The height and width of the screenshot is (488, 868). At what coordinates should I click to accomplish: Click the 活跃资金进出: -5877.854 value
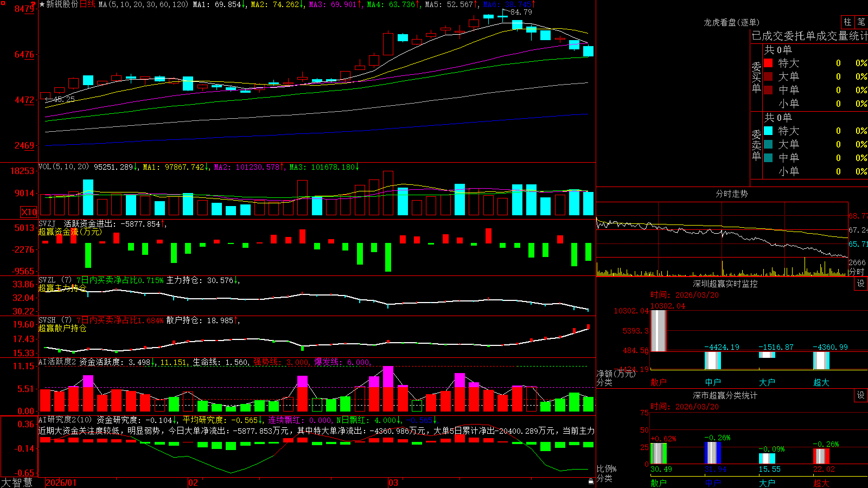click(112, 223)
